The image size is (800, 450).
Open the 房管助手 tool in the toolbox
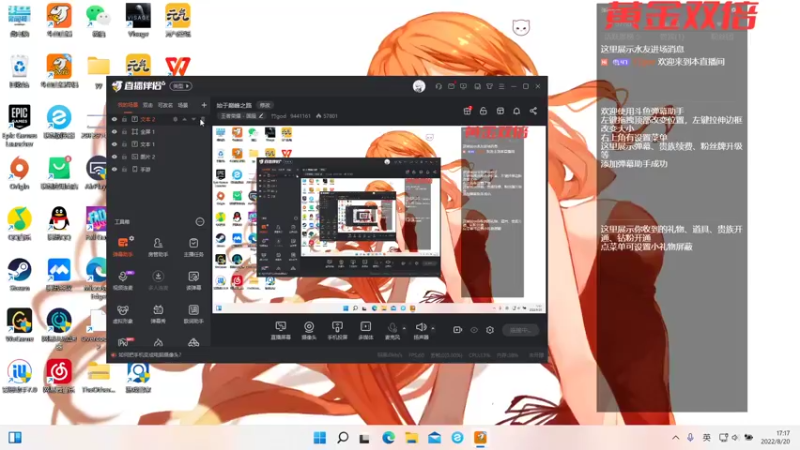[x=158, y=246]
